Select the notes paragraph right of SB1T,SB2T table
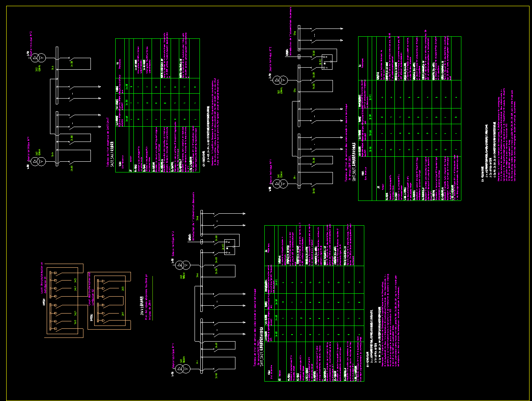This screenshot has width=532, height=401. click(498, 152)
